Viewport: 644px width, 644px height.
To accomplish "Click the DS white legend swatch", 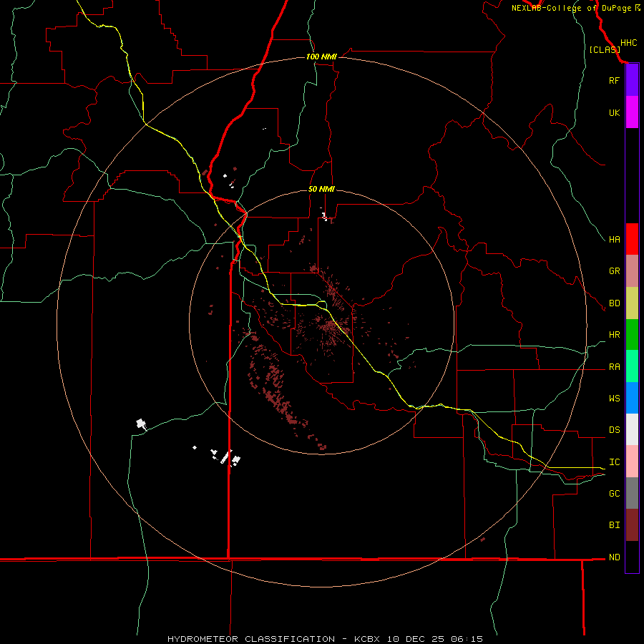I will tap(632, 429).
